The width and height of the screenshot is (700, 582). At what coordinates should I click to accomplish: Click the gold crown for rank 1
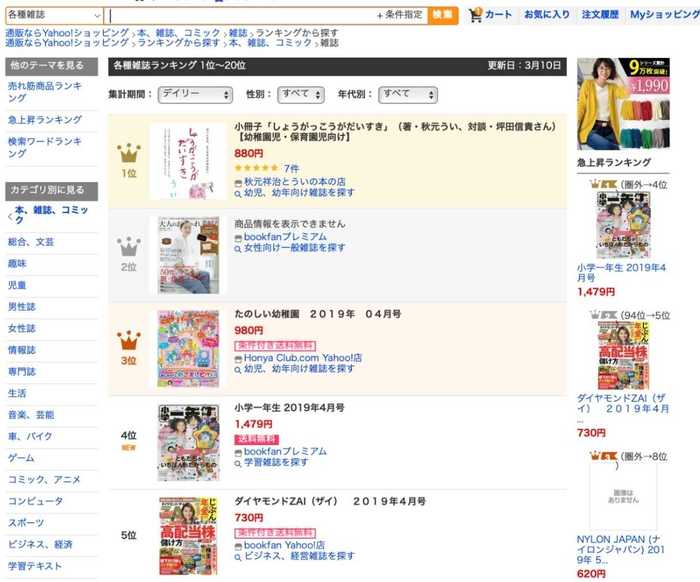(x=129, y=153)
